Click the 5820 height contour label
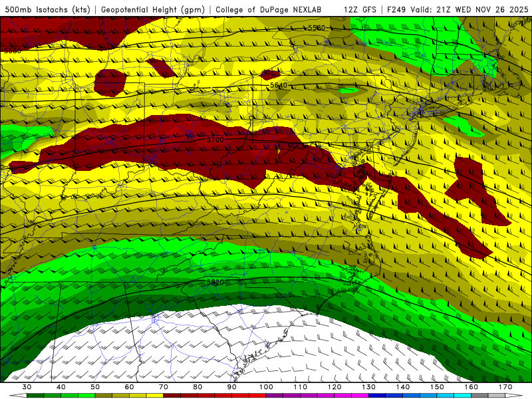 pyautogui.click(x=215, y=282)
